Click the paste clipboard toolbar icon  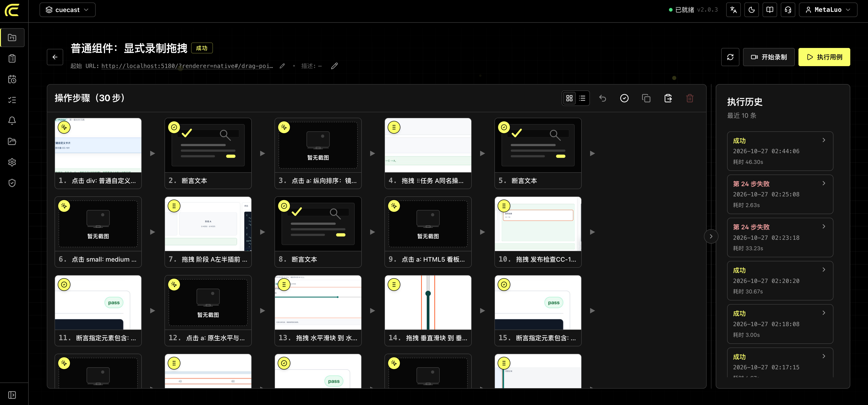(668, 98)
